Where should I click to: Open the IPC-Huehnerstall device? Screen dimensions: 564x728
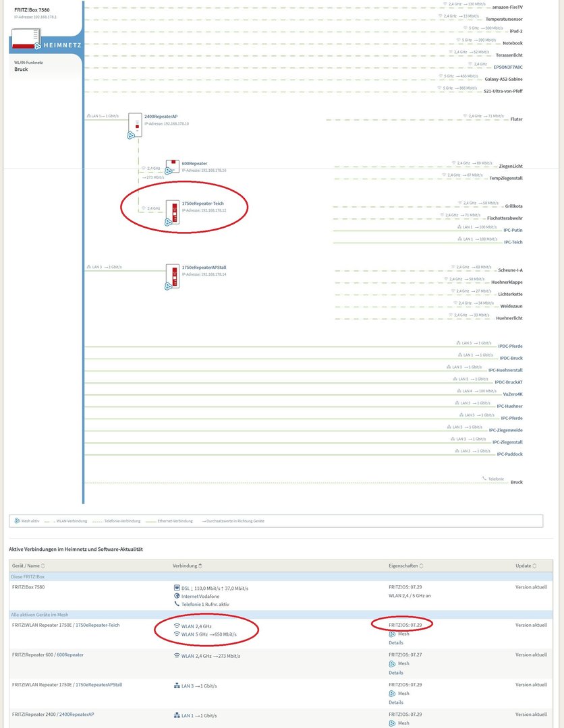[505, 371]
